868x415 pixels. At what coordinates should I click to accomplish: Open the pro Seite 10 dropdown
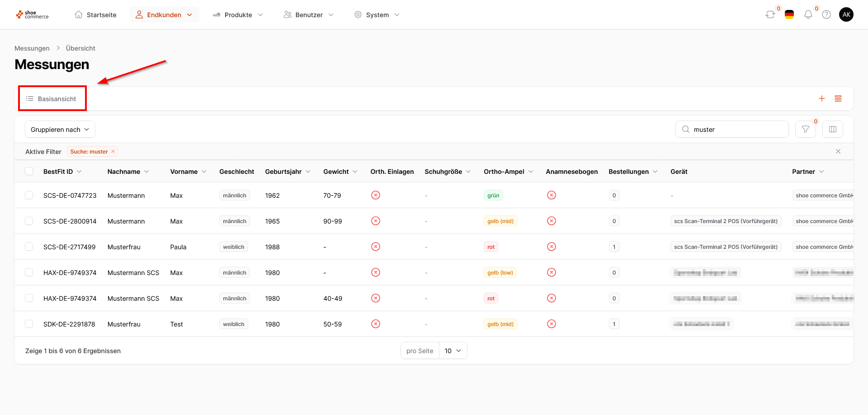(x=453, y=350)
